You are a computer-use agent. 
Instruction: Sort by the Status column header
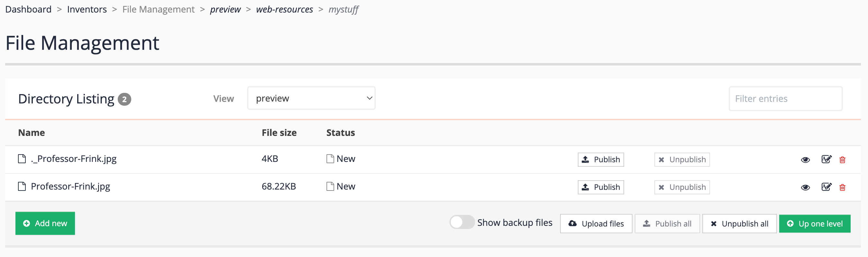click(x=340, y=133)
